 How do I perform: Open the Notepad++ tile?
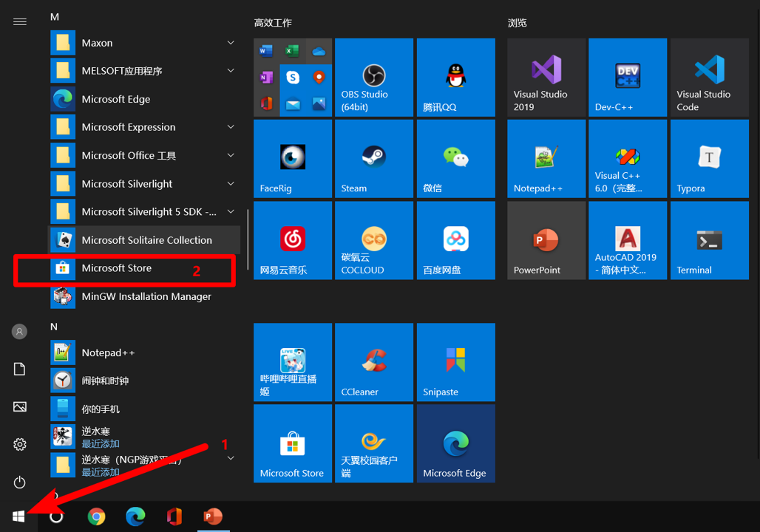click(x=546, y=158)
